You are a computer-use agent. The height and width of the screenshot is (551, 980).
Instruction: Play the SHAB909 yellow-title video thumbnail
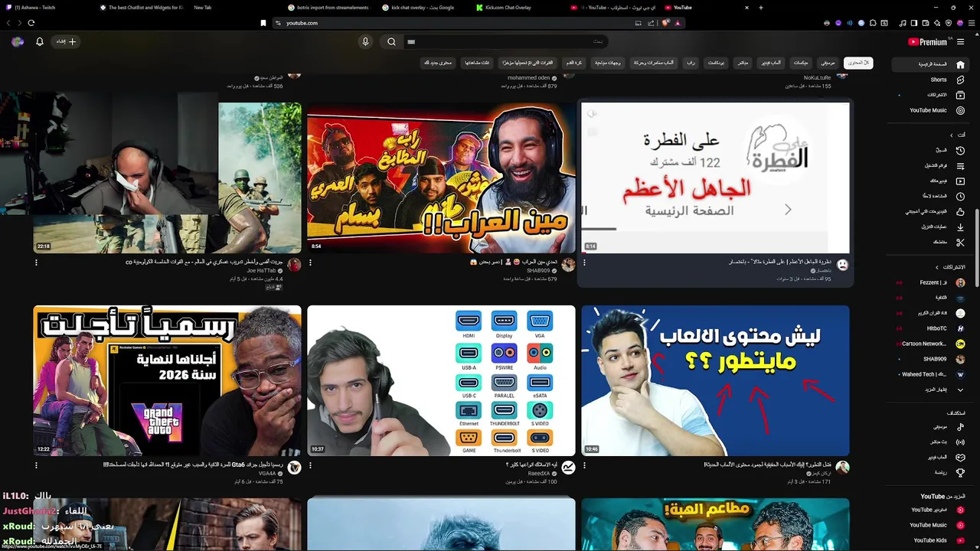441,178
